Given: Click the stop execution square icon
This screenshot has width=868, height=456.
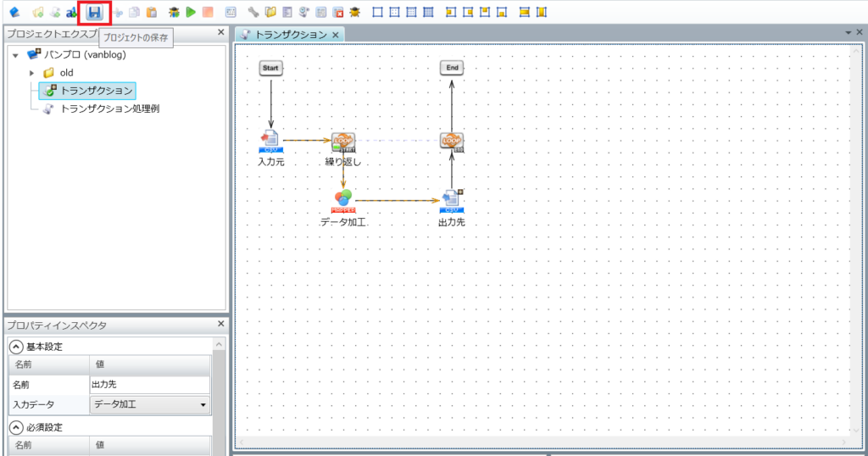Looking at the screenshot, I should pos(208,13).
